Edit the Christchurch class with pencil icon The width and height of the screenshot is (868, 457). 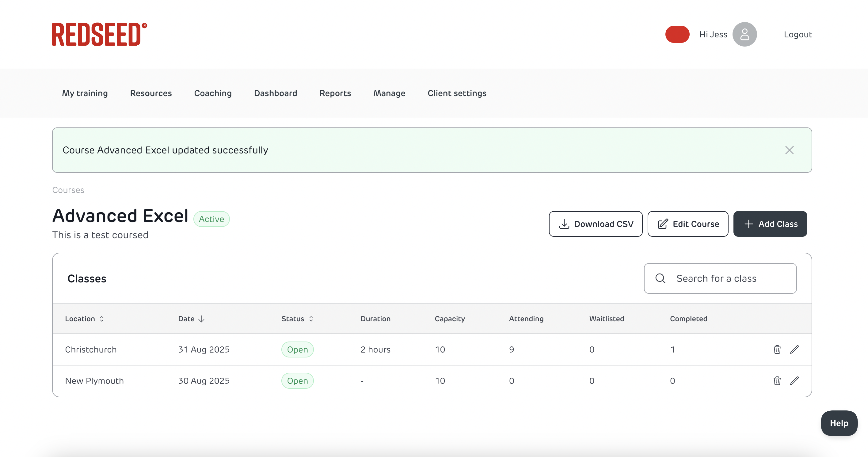(x=794, y=349)
